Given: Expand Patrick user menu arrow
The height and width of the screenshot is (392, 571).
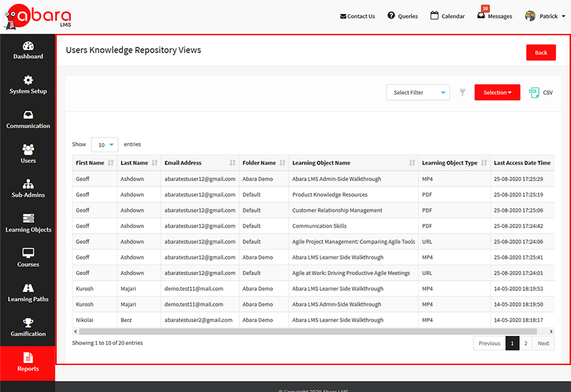Looking at the screenshot, I should click(563, 17).
